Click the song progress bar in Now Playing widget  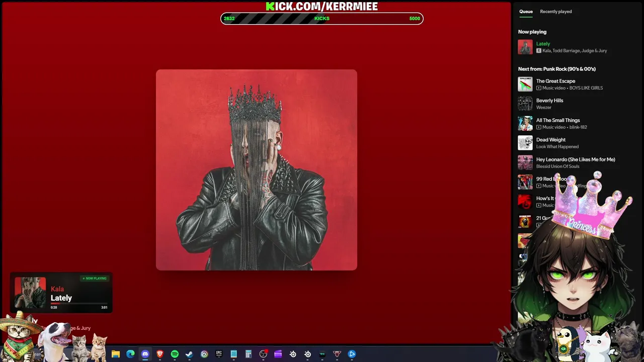pyautogui.click(x=79, y=304)
